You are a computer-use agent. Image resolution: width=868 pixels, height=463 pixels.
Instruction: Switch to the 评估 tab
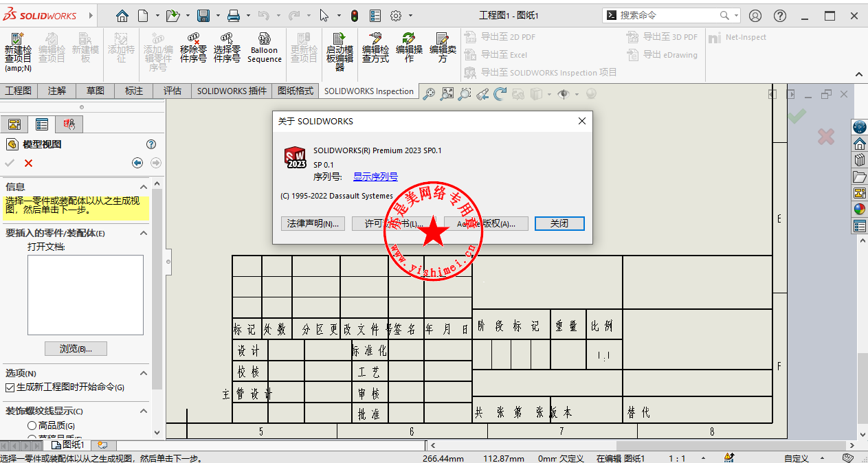tap(173, 91)
